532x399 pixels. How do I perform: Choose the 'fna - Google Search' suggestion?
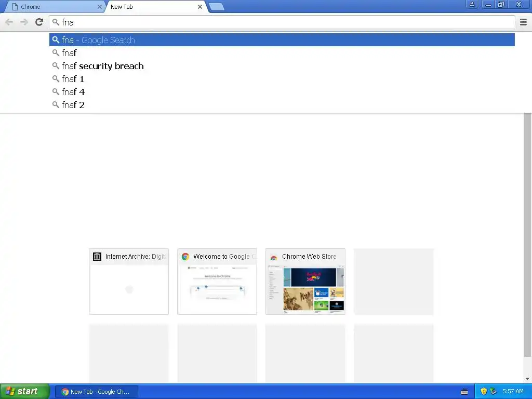(282, 40)
